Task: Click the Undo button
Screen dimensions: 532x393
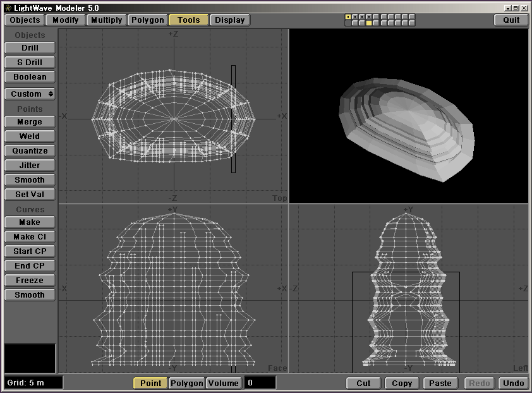Action: pos(513,383)
